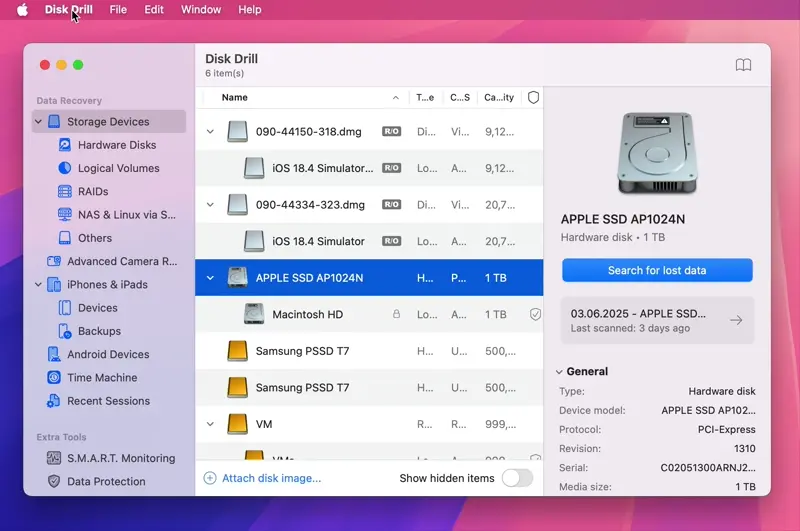Click the sort arrow in Name header

tap(396, 97)
